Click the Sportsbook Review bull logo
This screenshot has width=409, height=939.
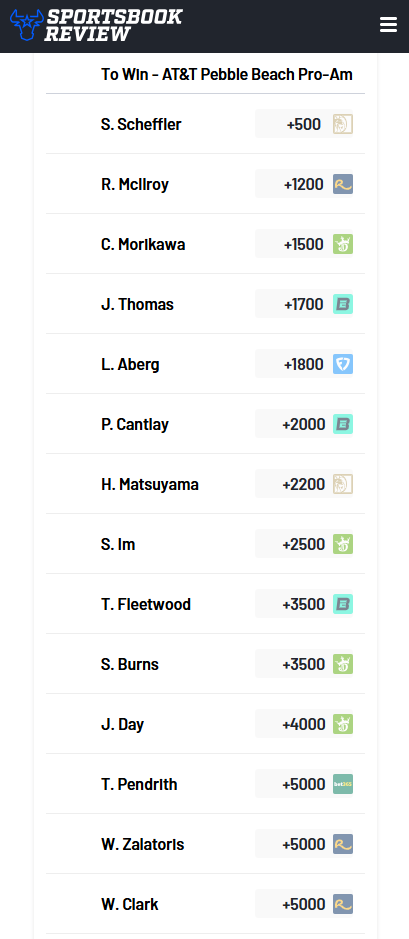coord(26,25)
